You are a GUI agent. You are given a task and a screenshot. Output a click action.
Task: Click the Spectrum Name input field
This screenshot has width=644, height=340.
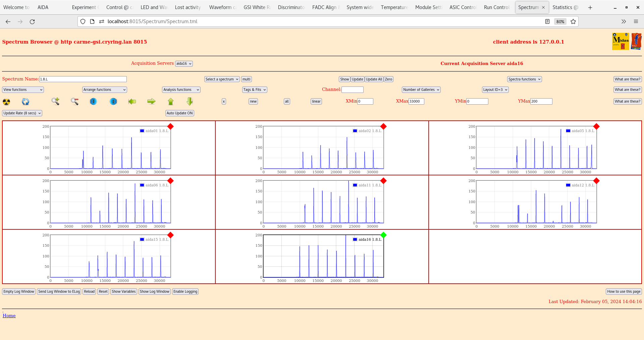83,79
